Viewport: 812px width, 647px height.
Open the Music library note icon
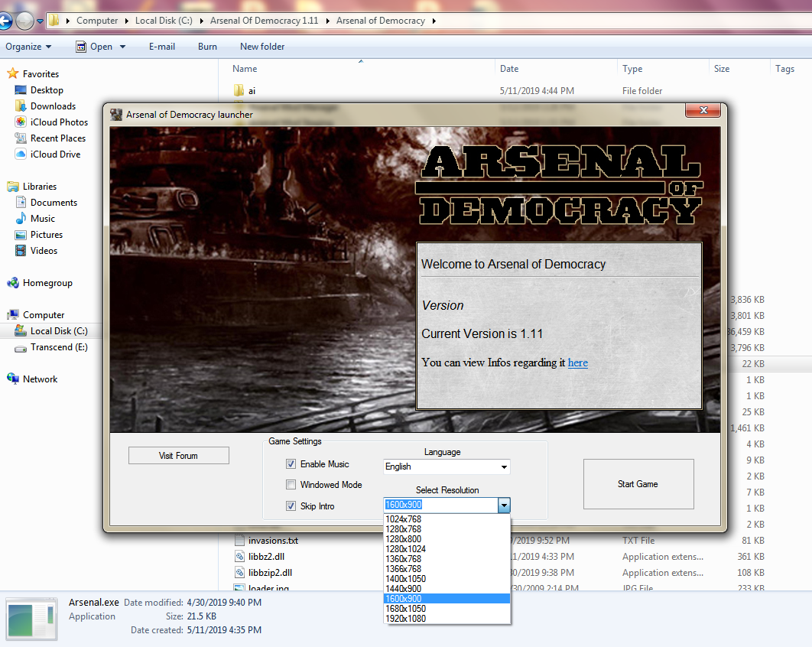click(x=21, y=219)
